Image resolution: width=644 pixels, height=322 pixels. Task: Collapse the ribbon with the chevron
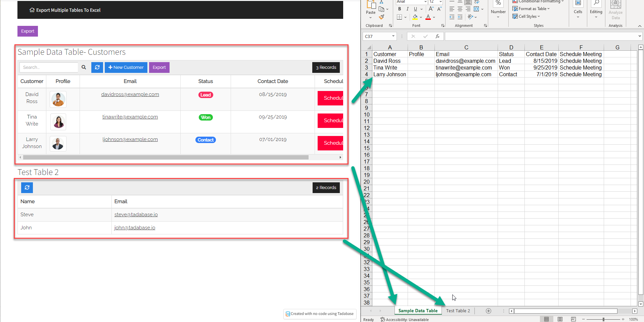(x=639, y=26)
